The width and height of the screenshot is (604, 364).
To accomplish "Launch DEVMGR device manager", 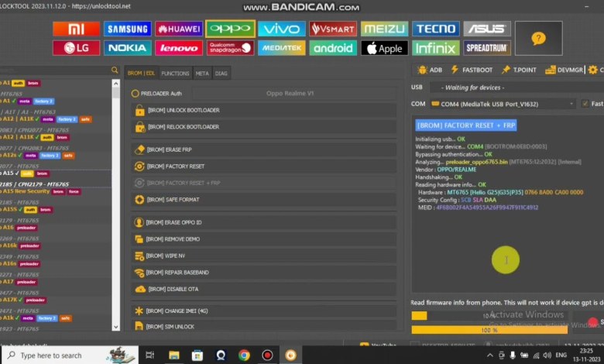I will pyautogui.click(x=564, y=70).
